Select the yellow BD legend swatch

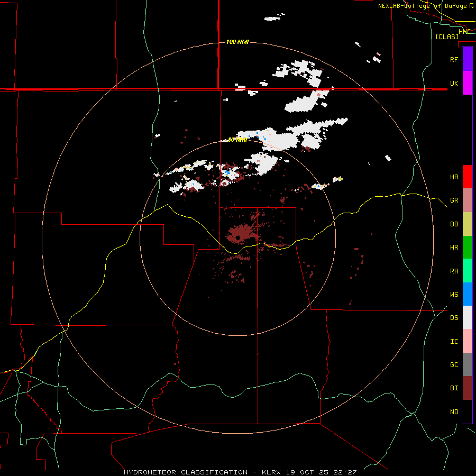click(467, 224)
